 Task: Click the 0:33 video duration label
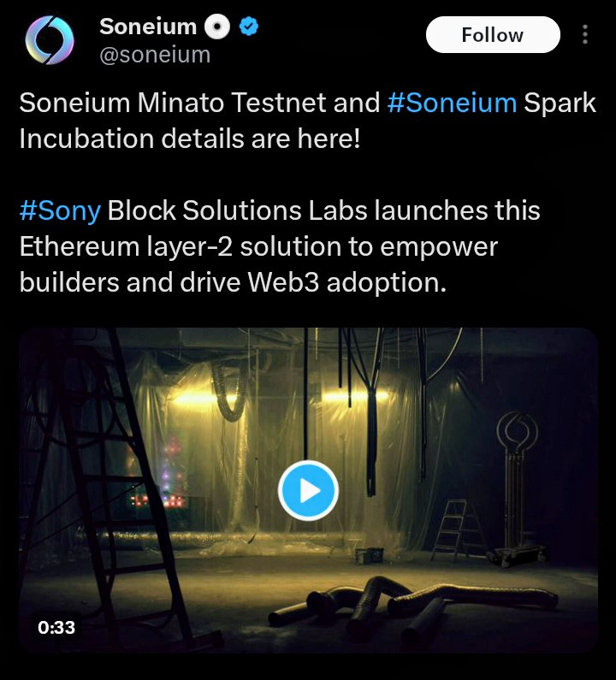click(56, 628)
